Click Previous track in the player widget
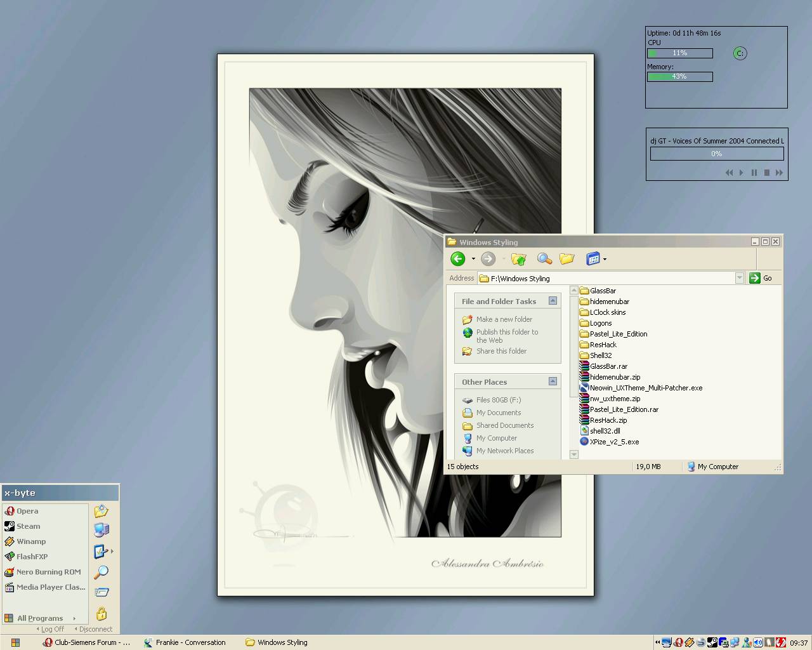This screenshot has width=812, height=650. pos(729,173)
